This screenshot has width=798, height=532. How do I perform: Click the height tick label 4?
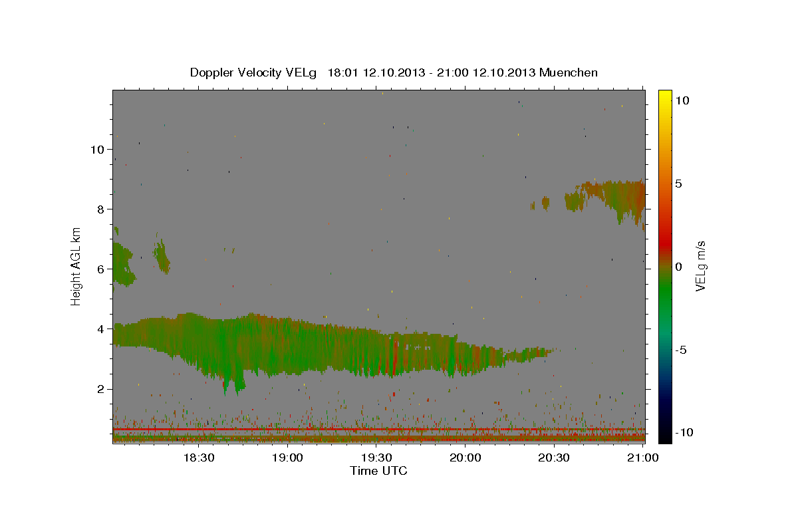(x=100, y=329)
